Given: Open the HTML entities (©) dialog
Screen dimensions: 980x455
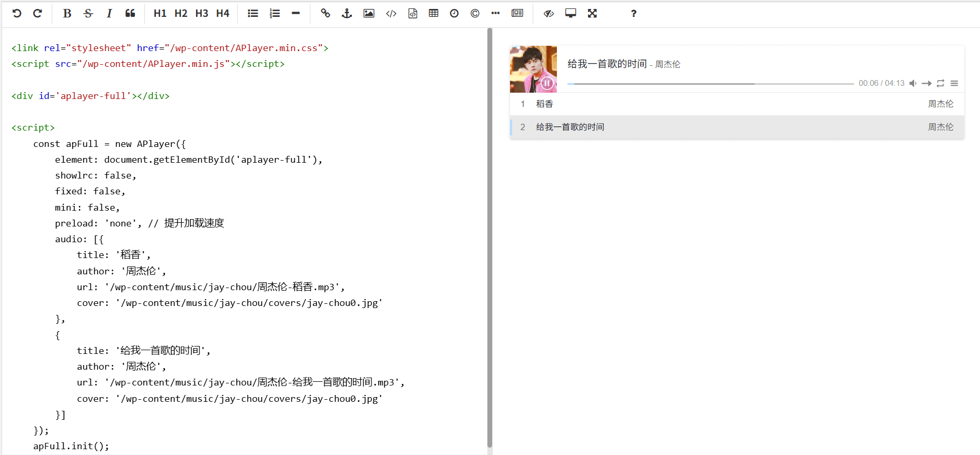Looking at the screenshot, I should click(475, 14).
